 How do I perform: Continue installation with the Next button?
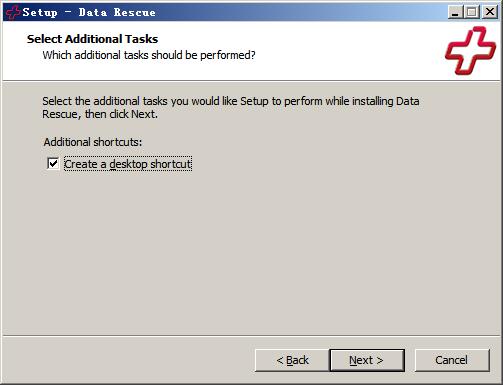tap(367, 360)
